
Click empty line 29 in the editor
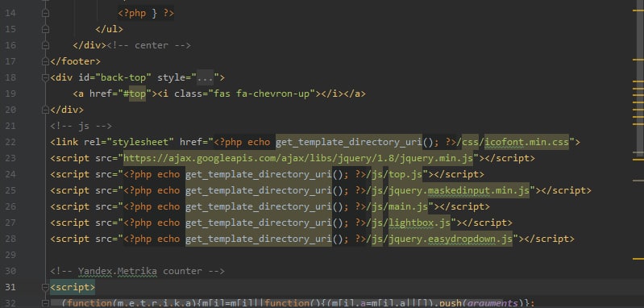pos(341,255)
